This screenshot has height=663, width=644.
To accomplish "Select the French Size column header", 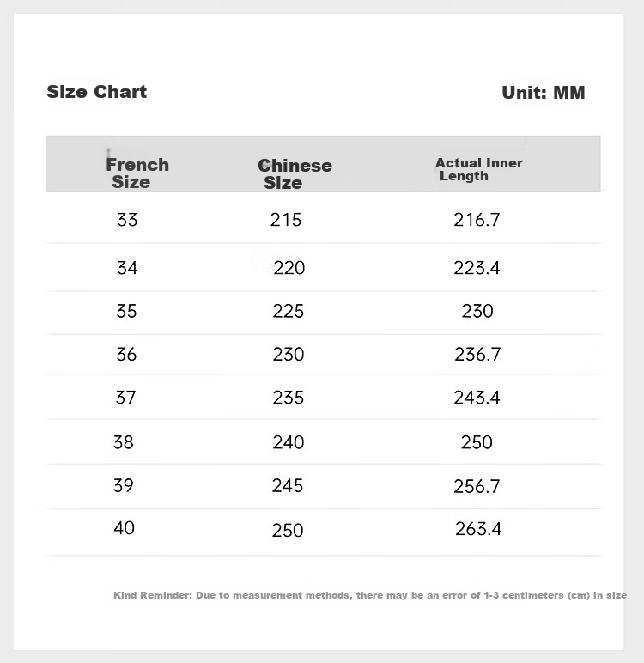I will click(137, 173).
